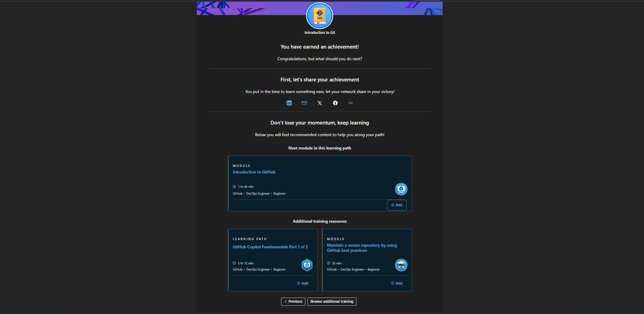This screenshot has width=644, height=314.
Task: Click Browse additional training button
Action: tap(332, 302)
